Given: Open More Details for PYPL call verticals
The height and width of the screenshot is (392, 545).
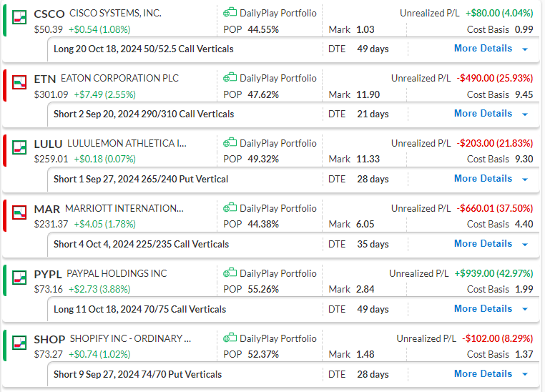Looking at the screenshot, I should pyautogui.click(x=483, y=308).
